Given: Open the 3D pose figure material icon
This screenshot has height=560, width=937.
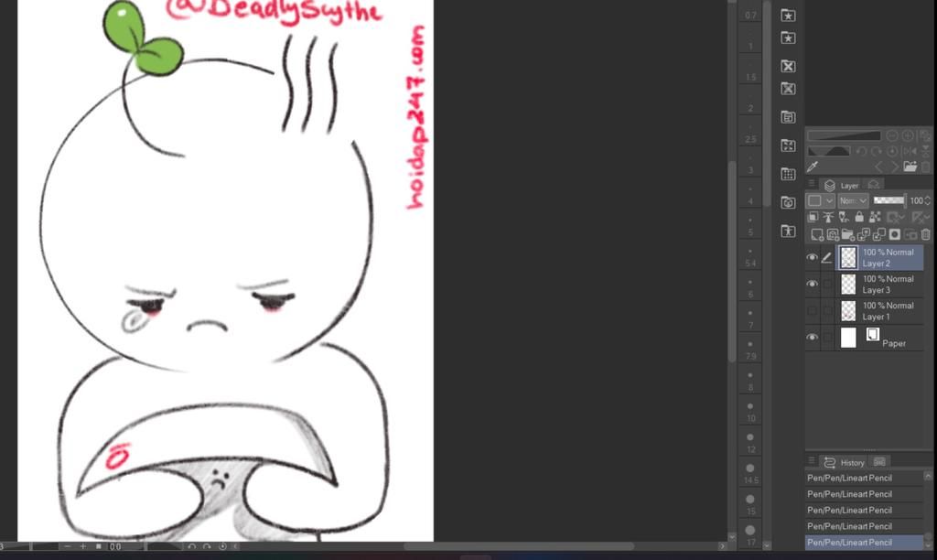Looking at the screenshot, I should [788, 231].
